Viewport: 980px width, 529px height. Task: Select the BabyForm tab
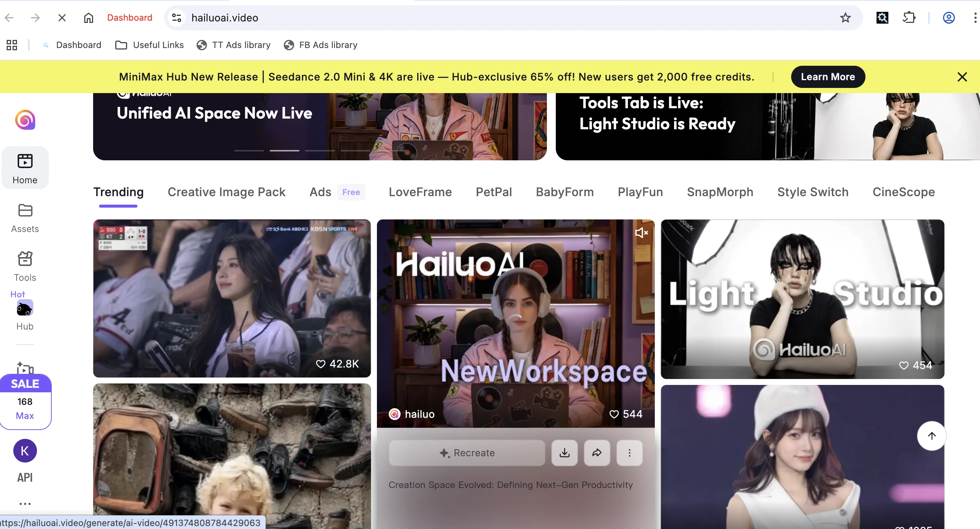coord(565,192)
